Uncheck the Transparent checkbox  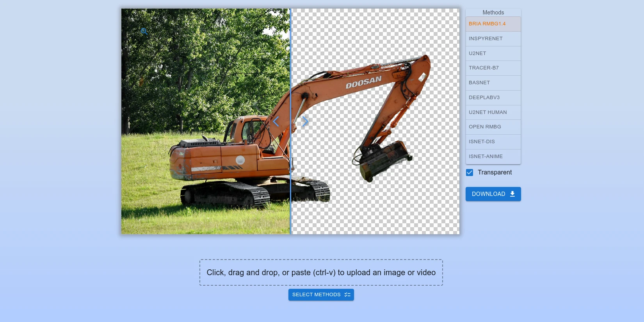470,173
